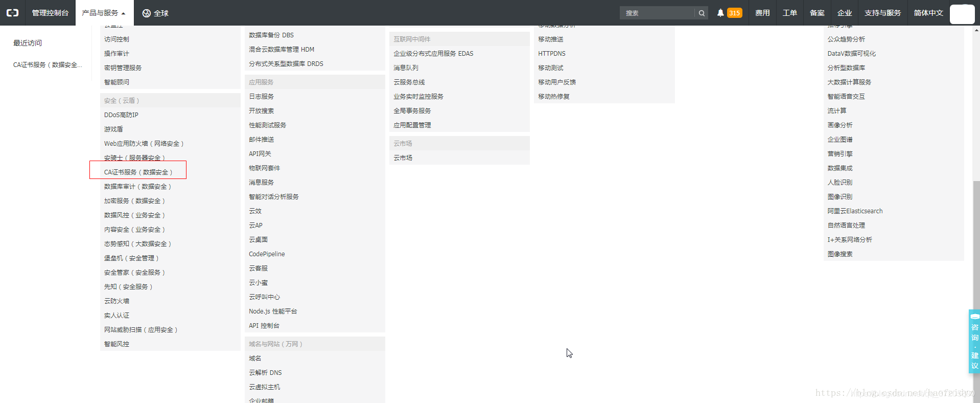
Task: Open the 企业 menu
Action: 844,13
